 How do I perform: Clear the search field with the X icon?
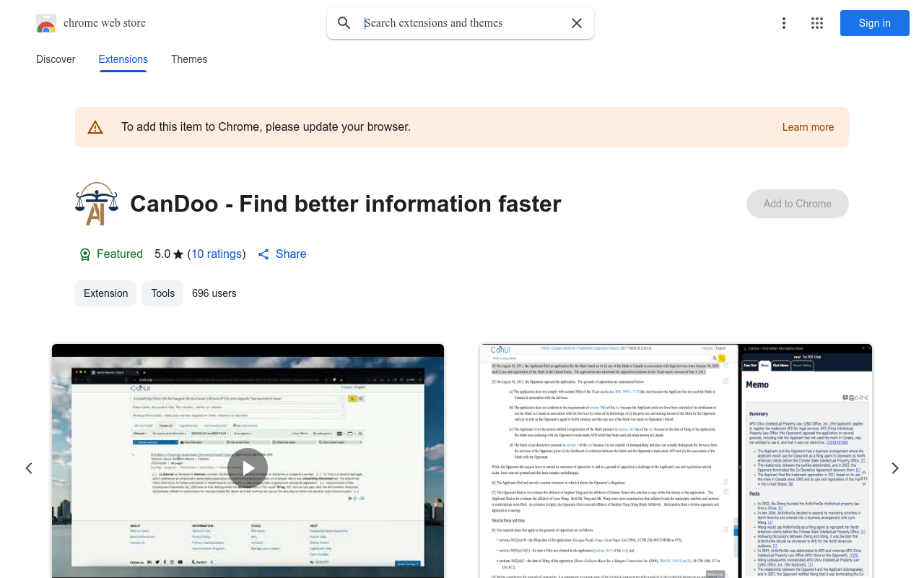pos(577,23)
